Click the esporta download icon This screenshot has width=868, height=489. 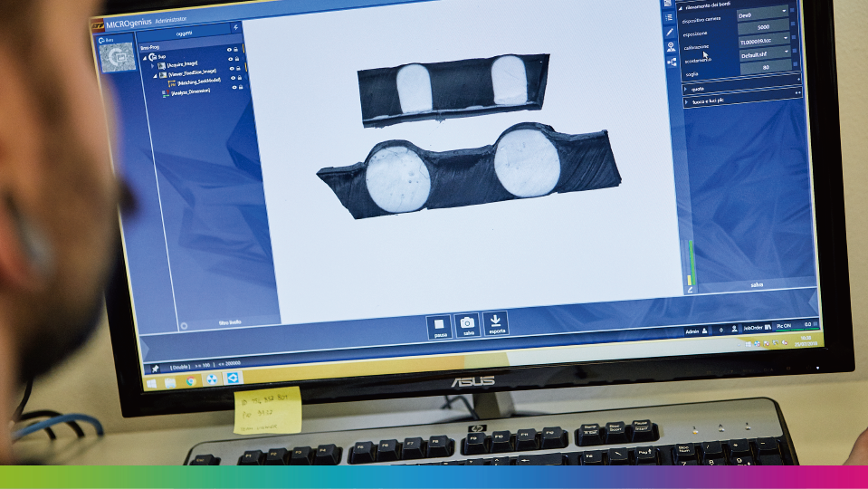coord(496,321)
